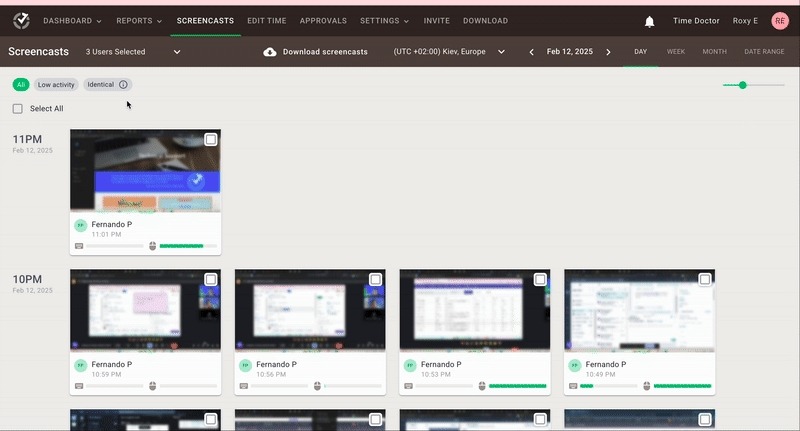The image size is (800, 431).
Task: Click the RE user avatar
Action: [x=780, y=21]
